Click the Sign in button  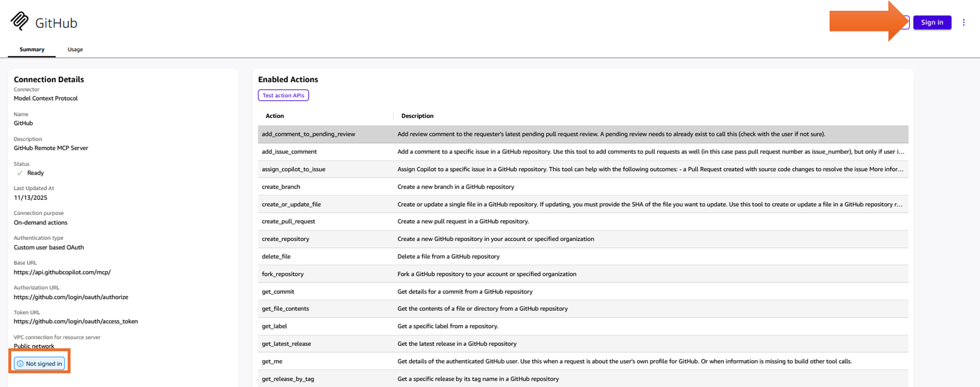pyautogui.click(x=932, y=23)
